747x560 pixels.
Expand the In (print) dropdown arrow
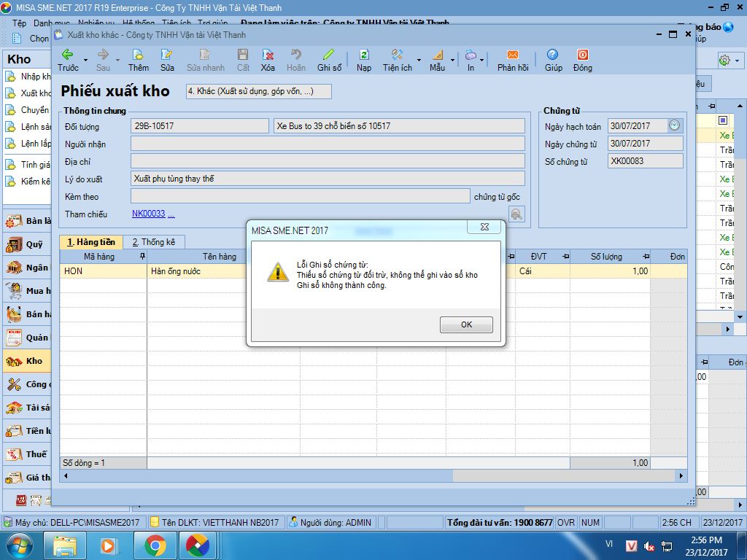482,60
